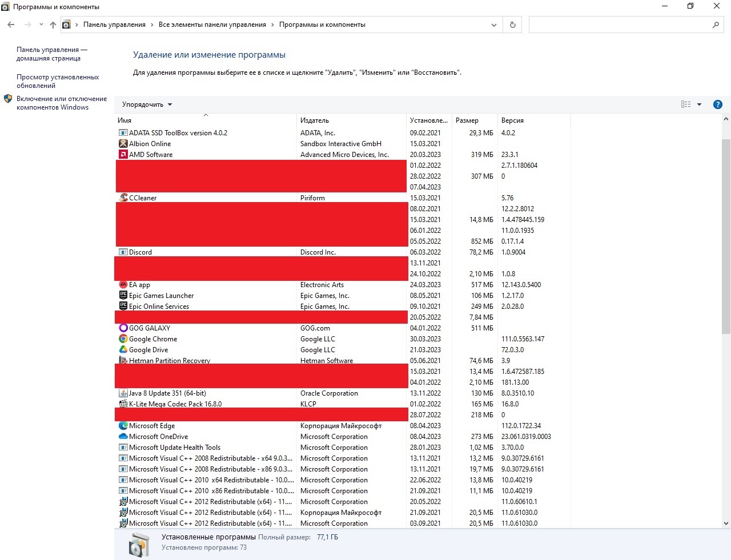Click the Google Drive icon
This screenshot has height=560, width=731.
[x=123, y=350]
